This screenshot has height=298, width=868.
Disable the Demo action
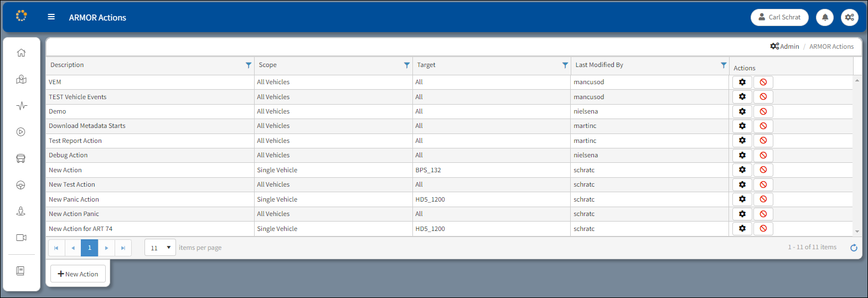point(763,111)
